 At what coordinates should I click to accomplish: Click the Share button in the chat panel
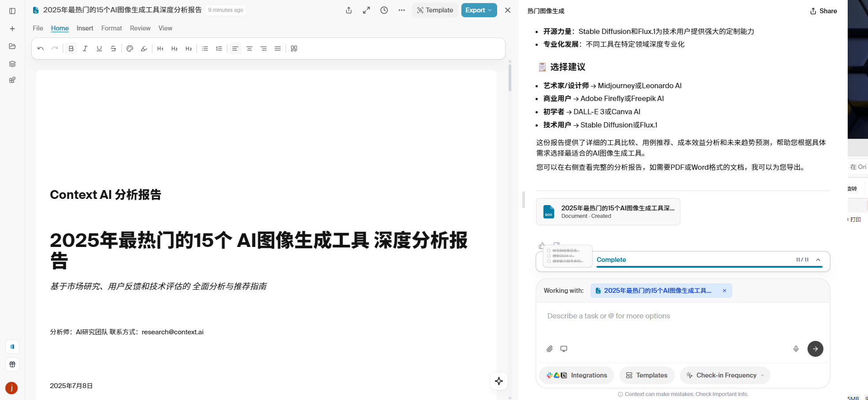click(x=823, y=11)
